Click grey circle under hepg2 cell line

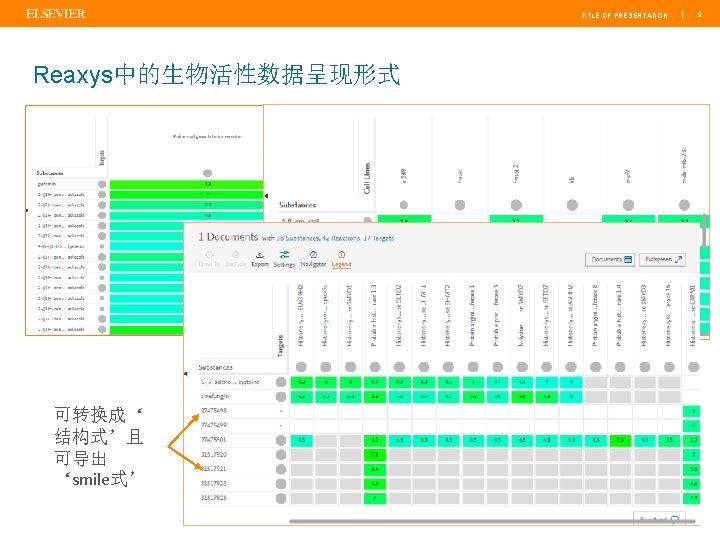pyautogui.click(x=516, y=205)
